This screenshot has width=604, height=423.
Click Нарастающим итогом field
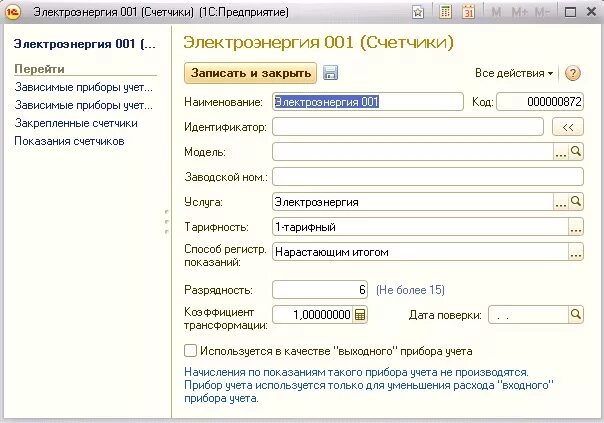(420, 252)
